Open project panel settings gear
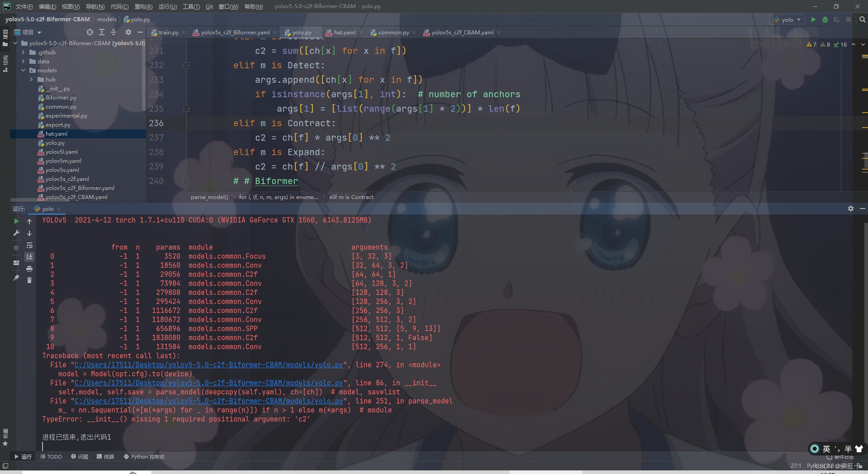 (128, 32)
